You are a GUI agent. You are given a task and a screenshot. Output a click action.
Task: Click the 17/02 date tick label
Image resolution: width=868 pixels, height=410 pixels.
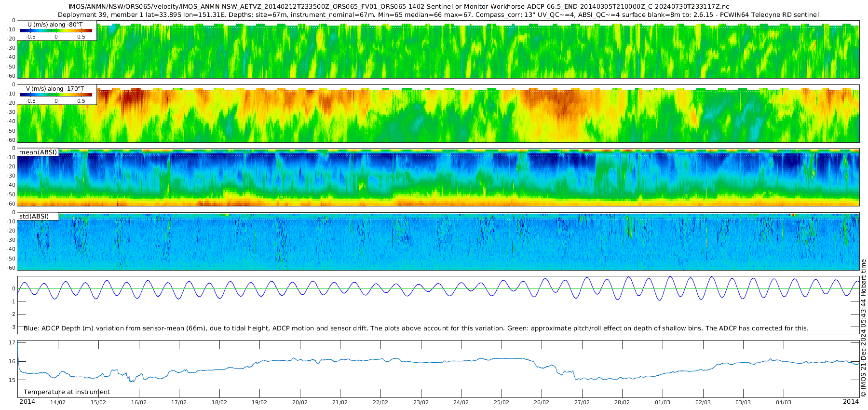point(179,402)
